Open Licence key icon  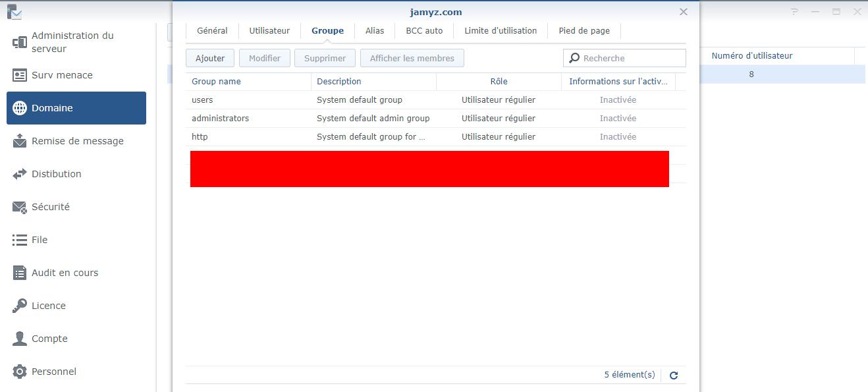[20, 306]
